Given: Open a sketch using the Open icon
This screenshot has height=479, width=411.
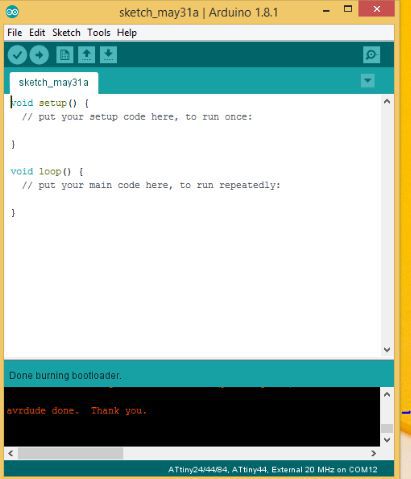Looking at the screenshot, I should (x=86, y=55).
